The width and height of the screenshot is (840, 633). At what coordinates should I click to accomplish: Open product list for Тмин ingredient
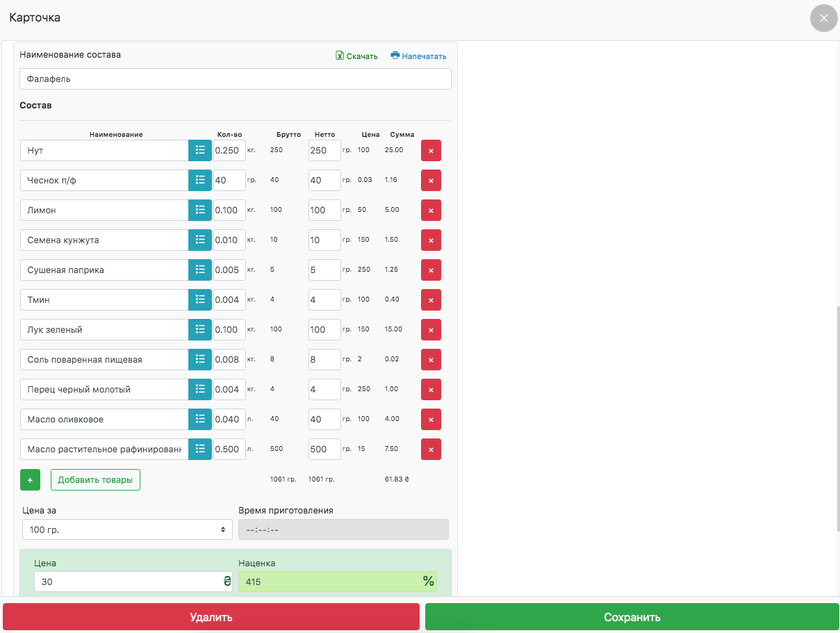[200, 299]
